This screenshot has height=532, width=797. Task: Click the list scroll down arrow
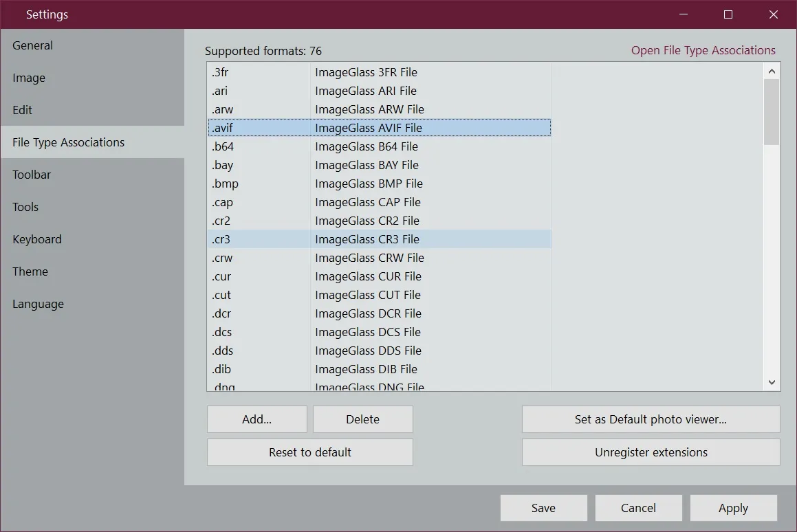point(772,382)
